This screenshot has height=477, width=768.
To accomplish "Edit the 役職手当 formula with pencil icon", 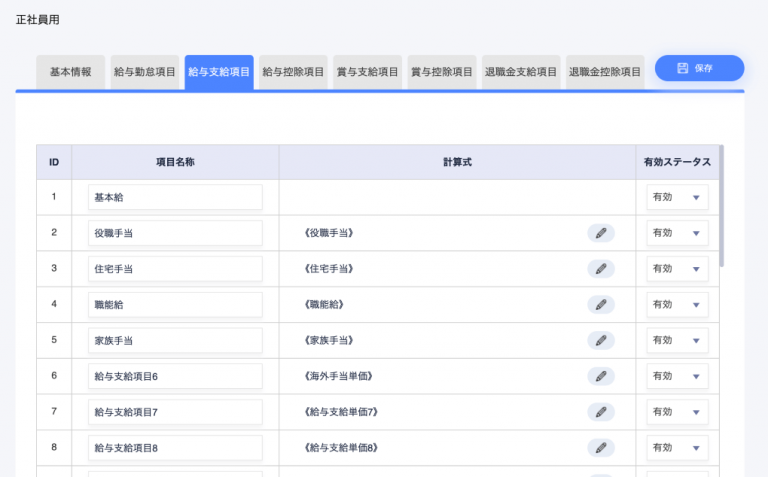I will [601, 233].
